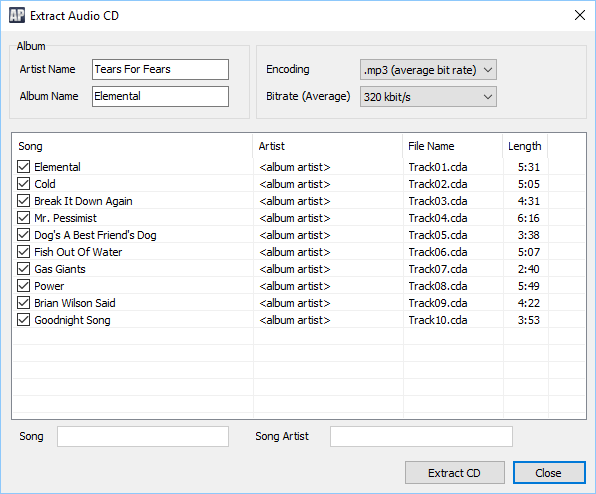The height and width of the screenshot is (494, 596).
Task: Close the Extract Audio CD dialog window
Action: coord(580,16)
